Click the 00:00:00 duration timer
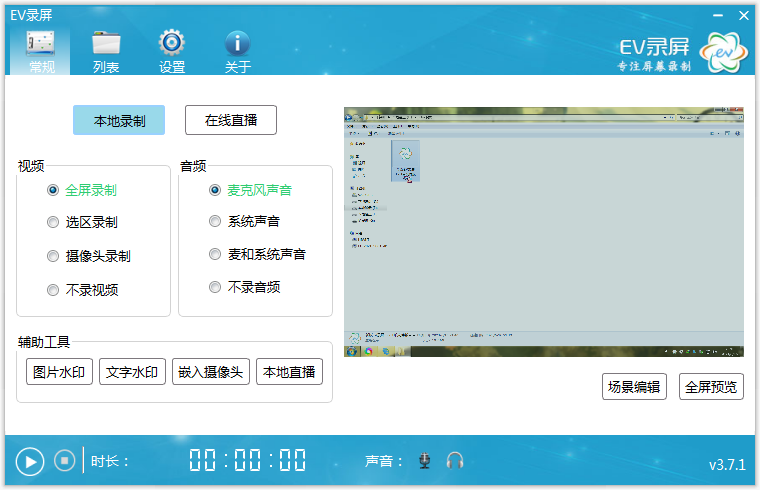 (x=248, y=460)
